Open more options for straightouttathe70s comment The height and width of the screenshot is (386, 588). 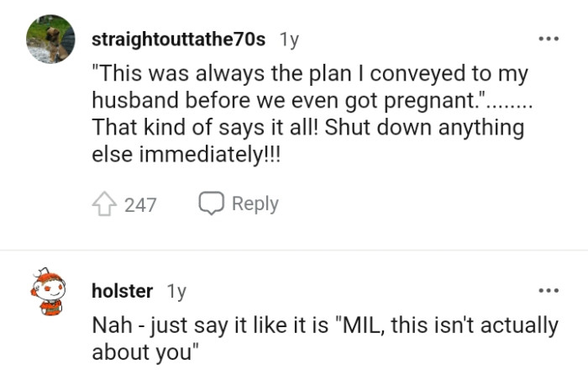point(548,40)
